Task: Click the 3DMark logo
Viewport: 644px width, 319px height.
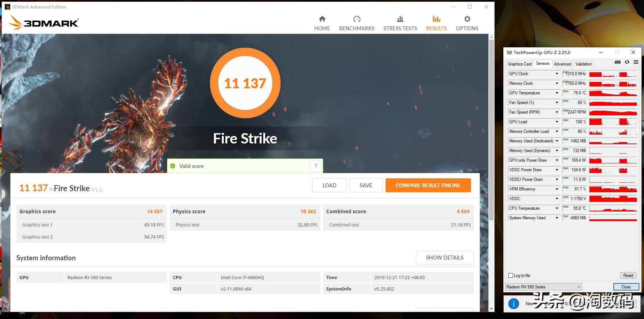Action: click(x=43, y=22)
